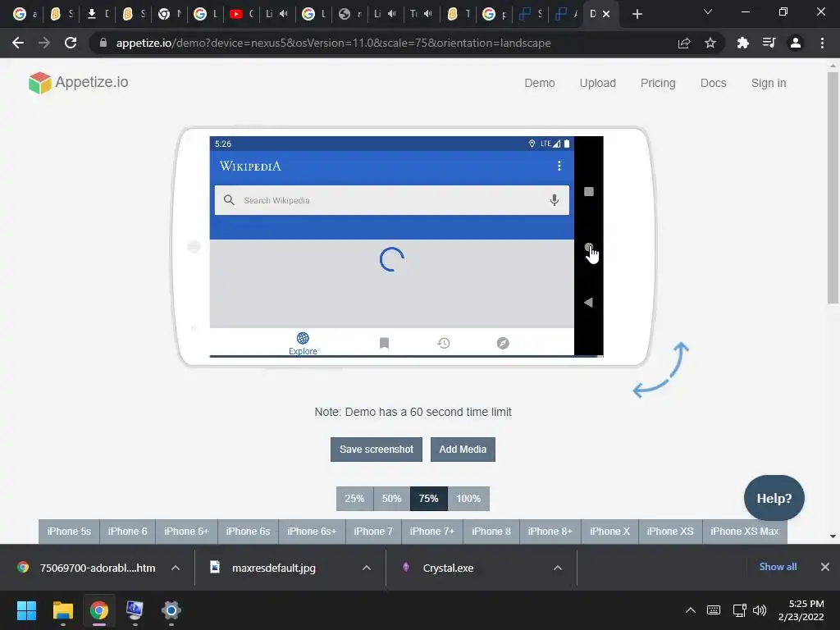Click the Add Media button
This screenshot has height=630, width=840.
463,450
